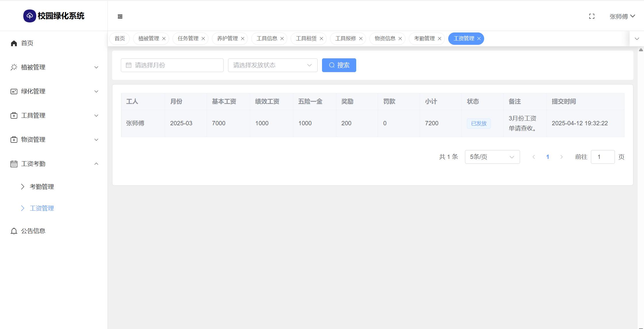
Task: Open the 5条/页 page size dropdown
Action: click(x=492, y=157)
